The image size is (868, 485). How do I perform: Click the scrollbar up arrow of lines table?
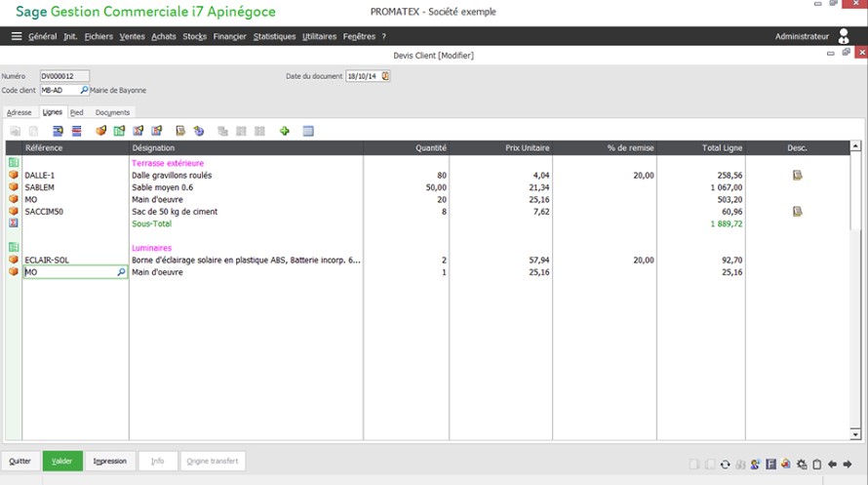click(855, 145)
